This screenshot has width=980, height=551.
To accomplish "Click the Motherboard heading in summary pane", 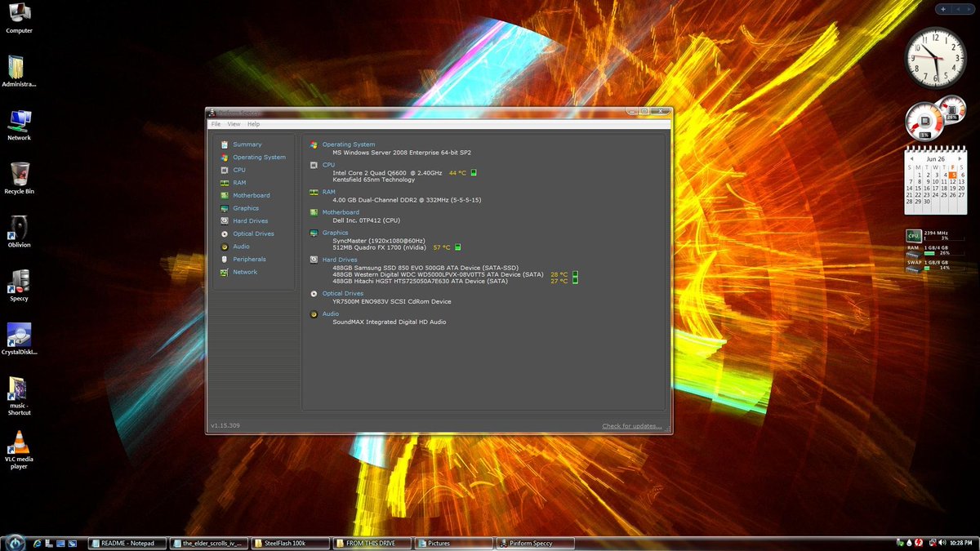I will tap(341, 212).
